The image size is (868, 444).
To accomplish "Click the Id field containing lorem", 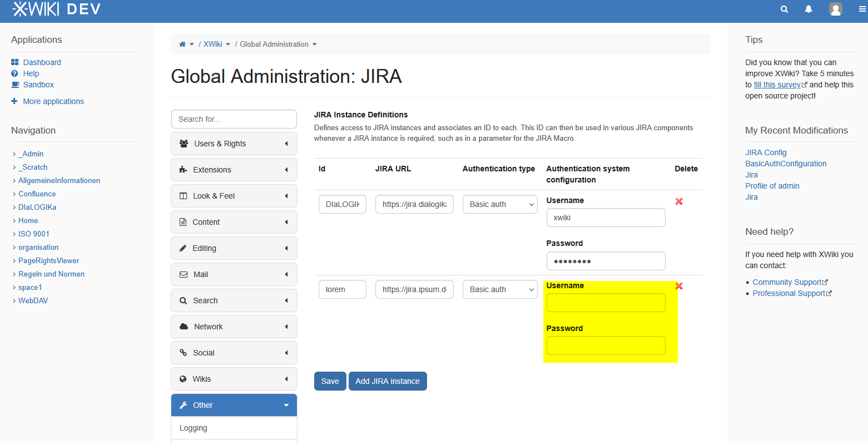I will [343, 289].
